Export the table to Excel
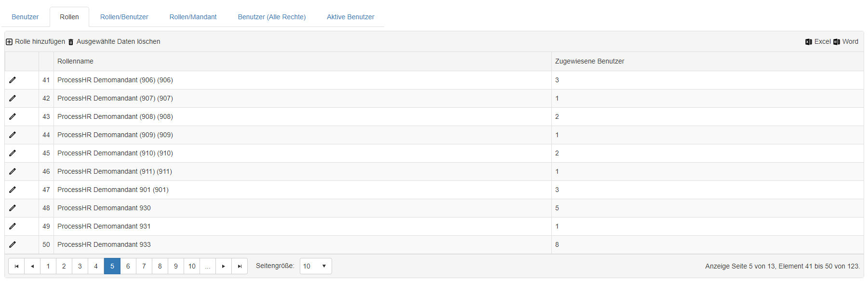Screen dimensions: 868x281 point(818,42)
